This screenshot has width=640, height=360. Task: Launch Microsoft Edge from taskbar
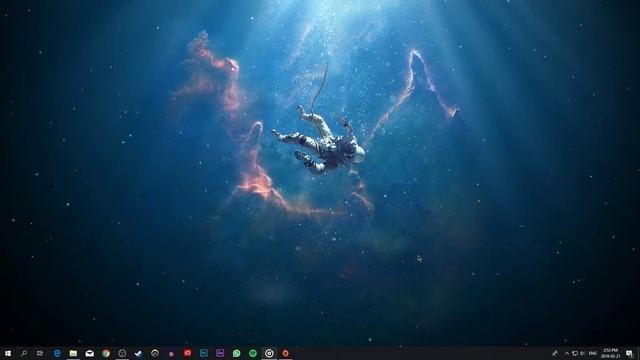click(57, 353)
